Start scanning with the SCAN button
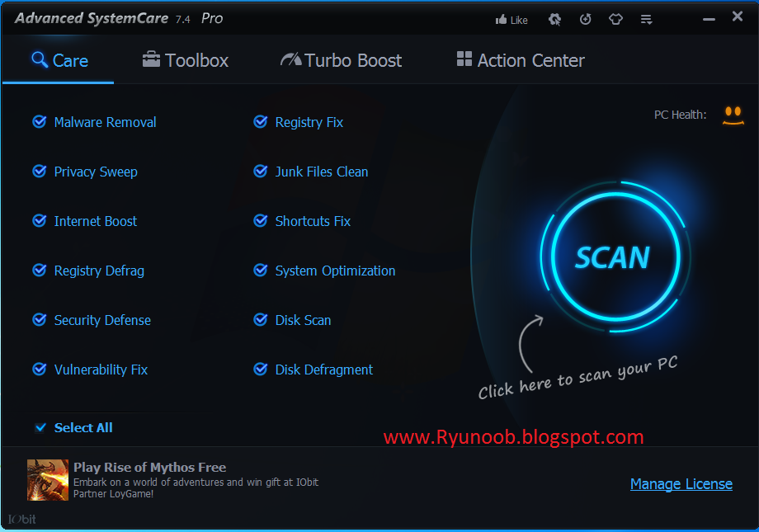Screen dimensions: 759x532 [615, 257]
